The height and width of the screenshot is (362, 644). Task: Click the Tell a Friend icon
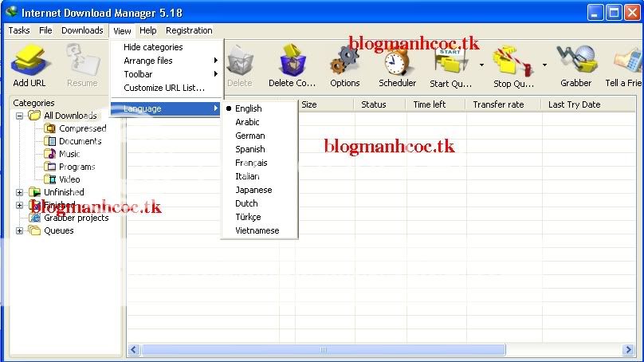pos(628,61)
